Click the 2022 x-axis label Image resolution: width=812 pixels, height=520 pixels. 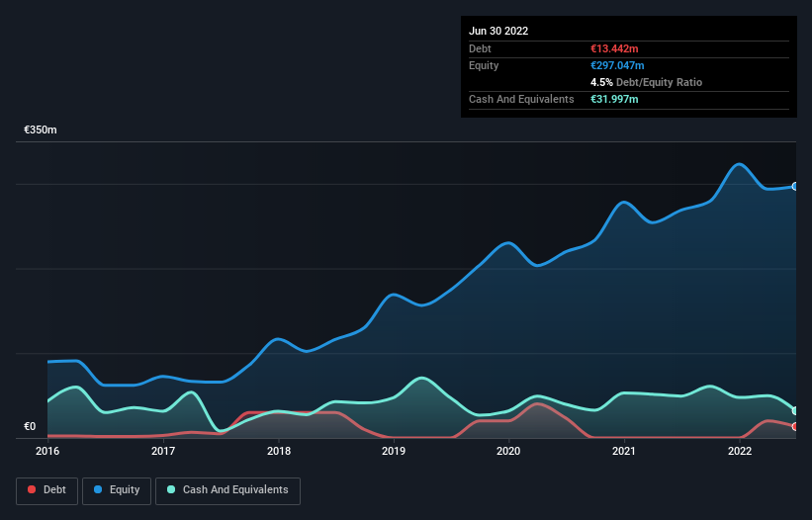coord(740,451)
